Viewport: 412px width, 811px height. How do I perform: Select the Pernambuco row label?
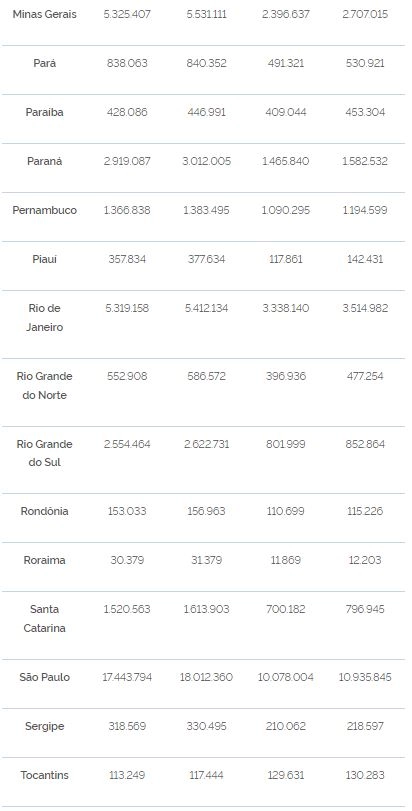click(44, 210)
